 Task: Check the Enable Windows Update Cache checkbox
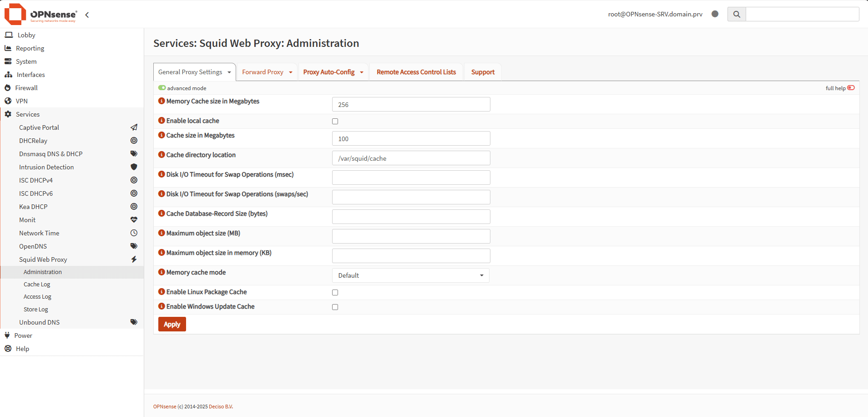[335, 307]
